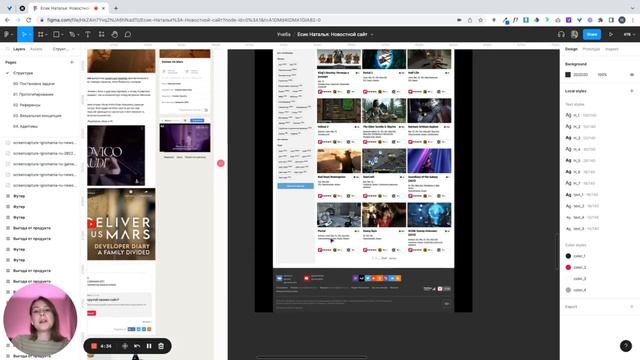Image resolution: width=640 pixels, height=360 pixels.
Task: Select the text_3 text style
Action: pos(582,229)
